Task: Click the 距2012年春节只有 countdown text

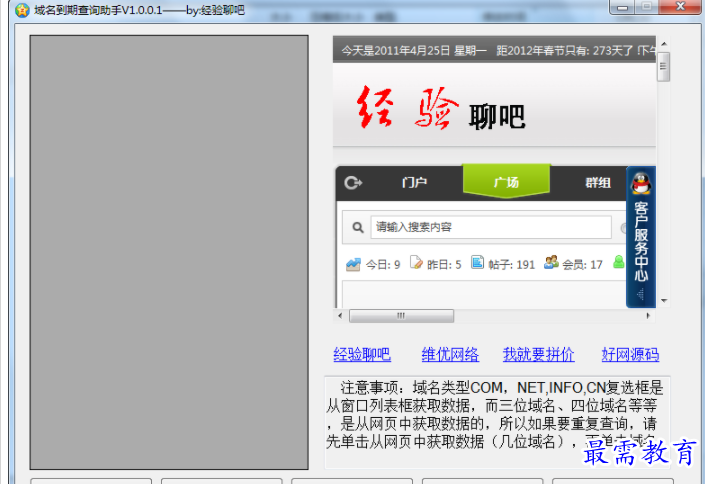Action: pos(543,50)
